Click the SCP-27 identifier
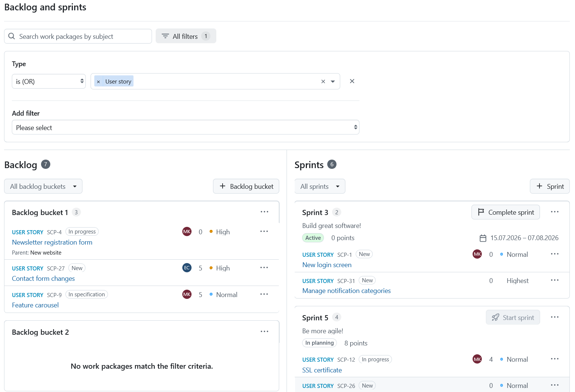The height and width of the screenshot is (392, 575). [56, 268]
